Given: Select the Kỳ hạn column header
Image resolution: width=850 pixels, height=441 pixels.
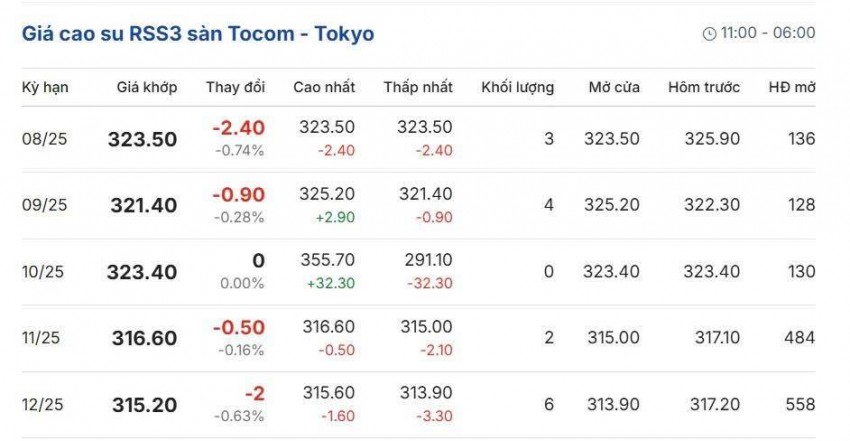Looking at the screenshot, I should 45,87.
